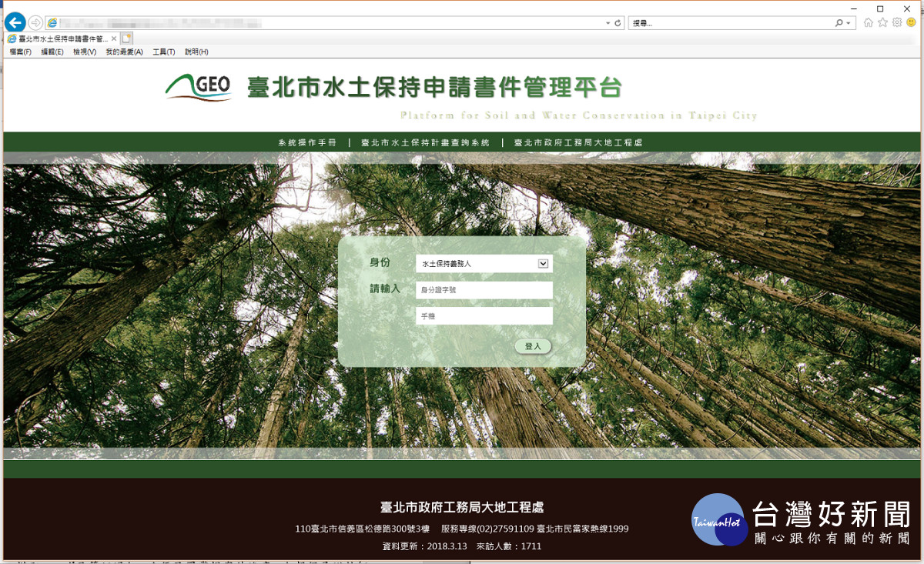Open the 身份 dropdown showing 水土保持義務人
The image size is (924, 564).
[x=484, y=264]
